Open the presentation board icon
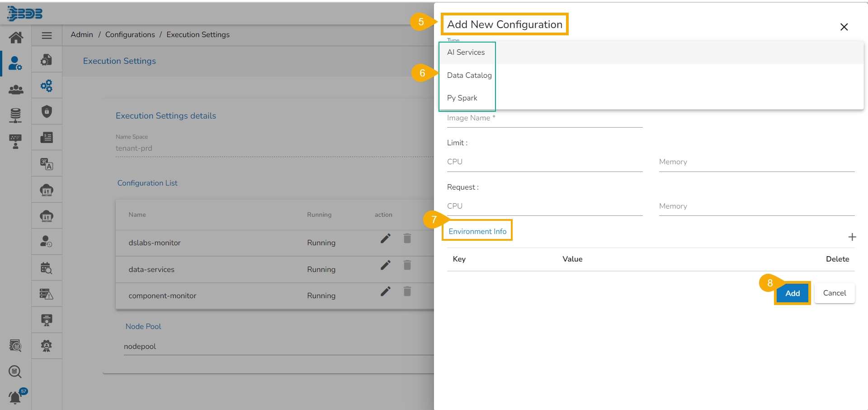Screen dimensions: 868x410 pyautogui.click(x=15, y=141)
